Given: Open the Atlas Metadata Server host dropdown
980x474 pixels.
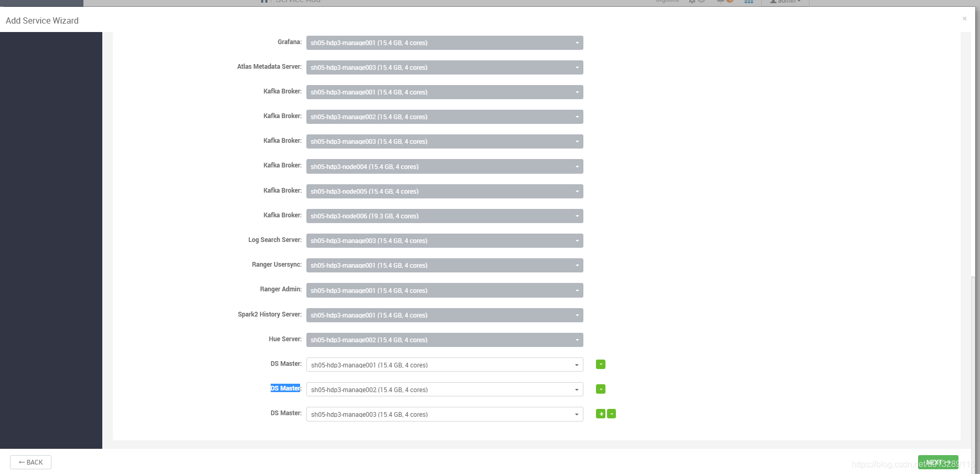Looking at the screenshot, I should coord(445,67).
